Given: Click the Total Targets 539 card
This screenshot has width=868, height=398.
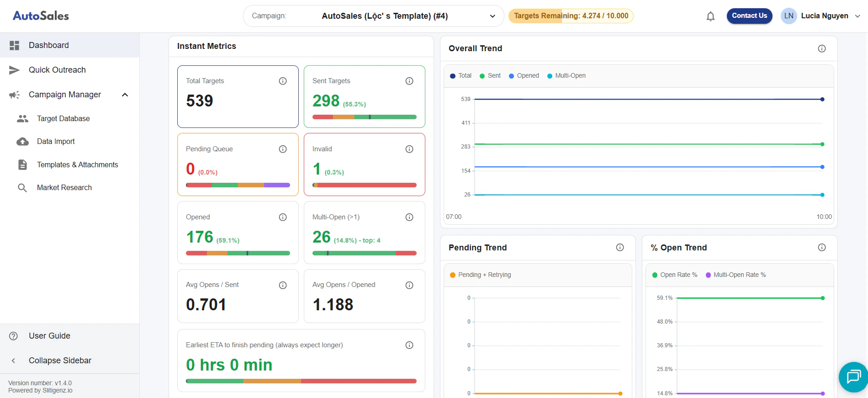Looking at the screenshot, I should [x=238, y=96].
